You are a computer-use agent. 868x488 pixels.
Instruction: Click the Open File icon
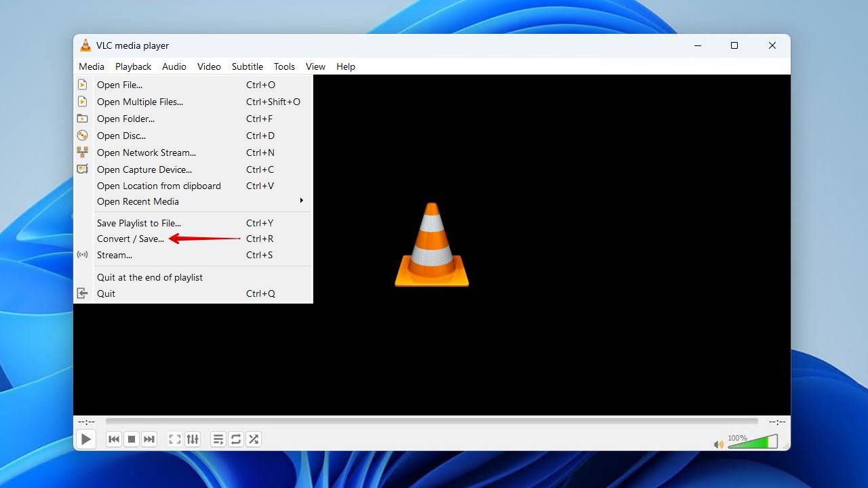tap(83, 85)
